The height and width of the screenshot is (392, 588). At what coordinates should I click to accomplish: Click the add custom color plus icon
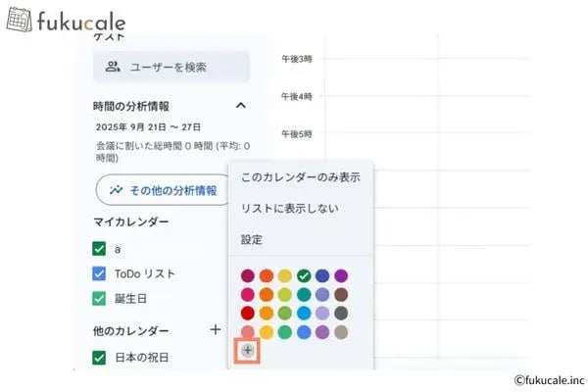point(248,350)
